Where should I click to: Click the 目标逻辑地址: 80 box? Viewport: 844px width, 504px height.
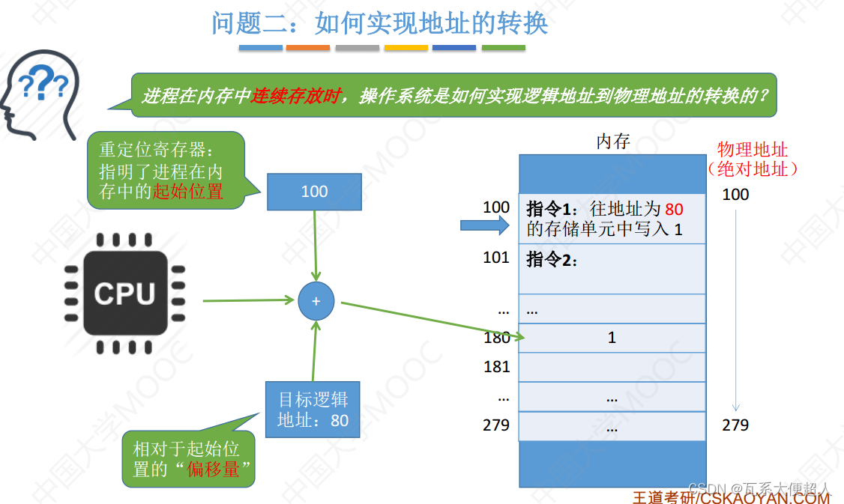coord(313,409)
